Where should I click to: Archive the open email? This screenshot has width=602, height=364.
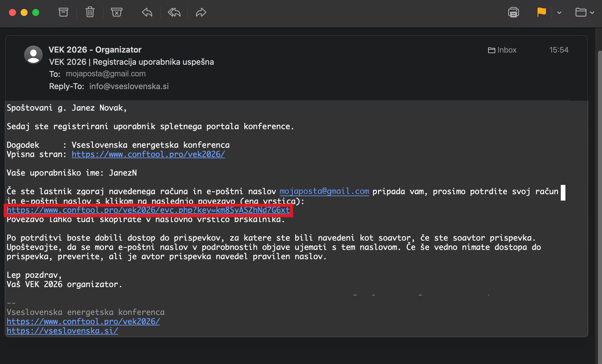(x=63, y=12)
